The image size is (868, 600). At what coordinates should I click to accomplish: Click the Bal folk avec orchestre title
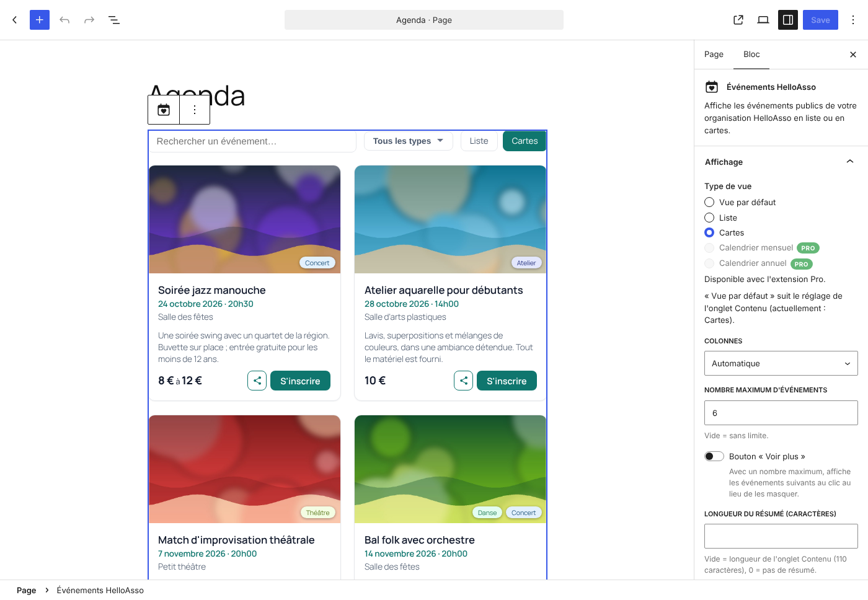420,540
